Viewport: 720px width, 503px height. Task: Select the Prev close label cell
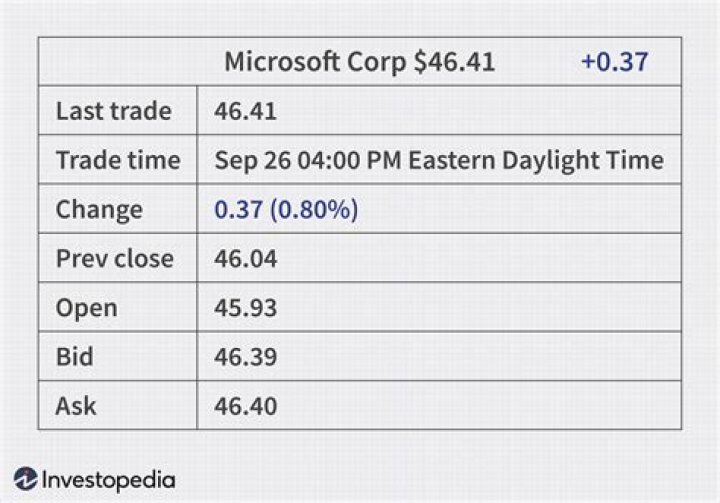pos(114,259)
